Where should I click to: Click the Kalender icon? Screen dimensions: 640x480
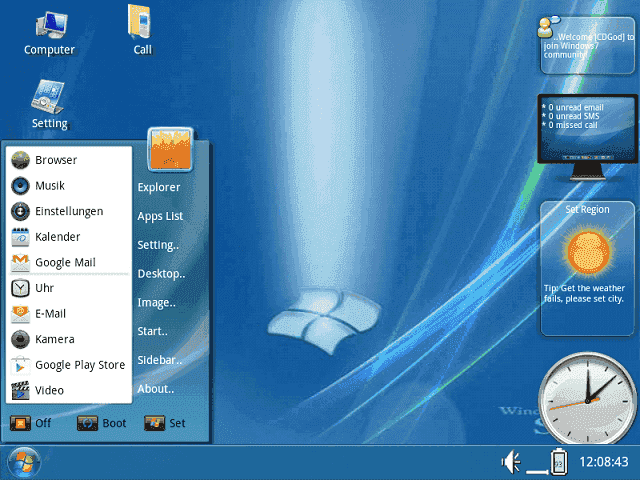tap(20, 237)
